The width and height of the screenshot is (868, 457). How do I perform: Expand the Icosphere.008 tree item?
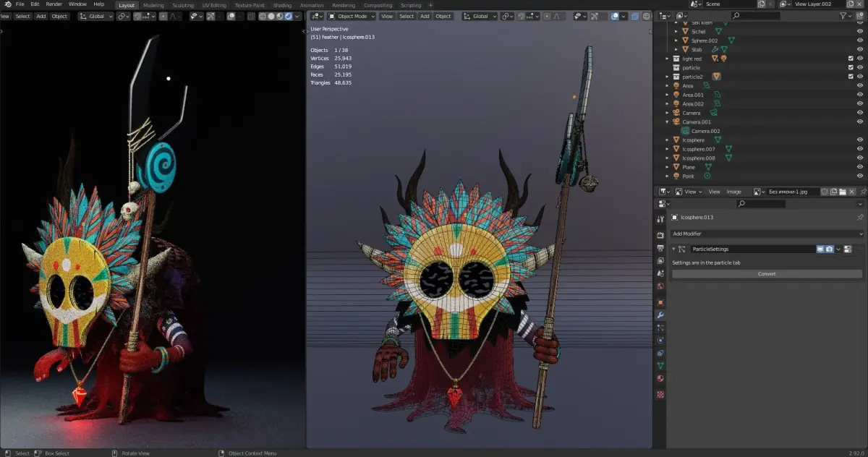pos(668,158)
